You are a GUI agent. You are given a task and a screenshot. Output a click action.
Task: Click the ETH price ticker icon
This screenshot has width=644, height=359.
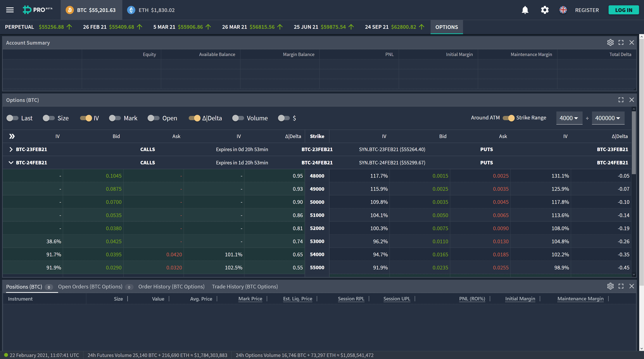point(131,10)
